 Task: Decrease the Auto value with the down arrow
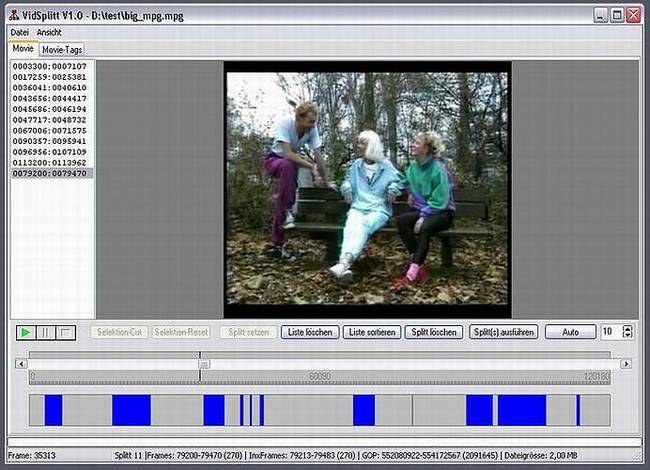(628, 335)
